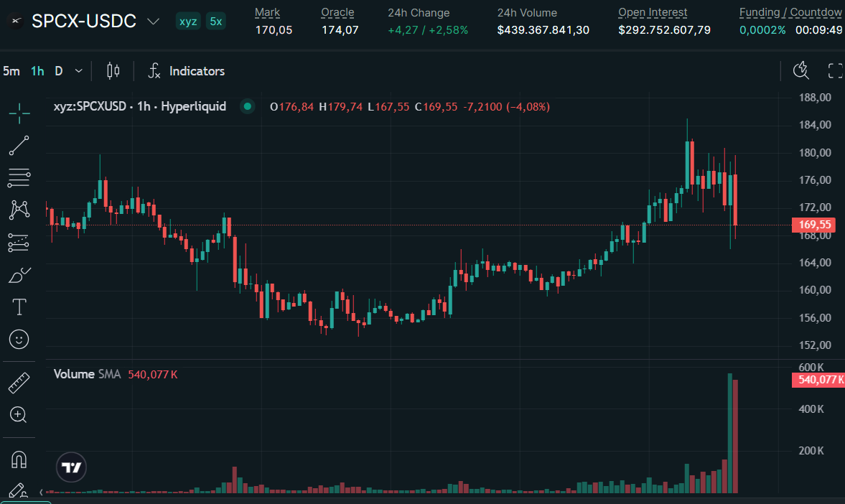The width and height of the screenshot is (845, 504).
Task: Open the candlestick chart type selector
Action: pyautogui.click(x=113, y=71)
